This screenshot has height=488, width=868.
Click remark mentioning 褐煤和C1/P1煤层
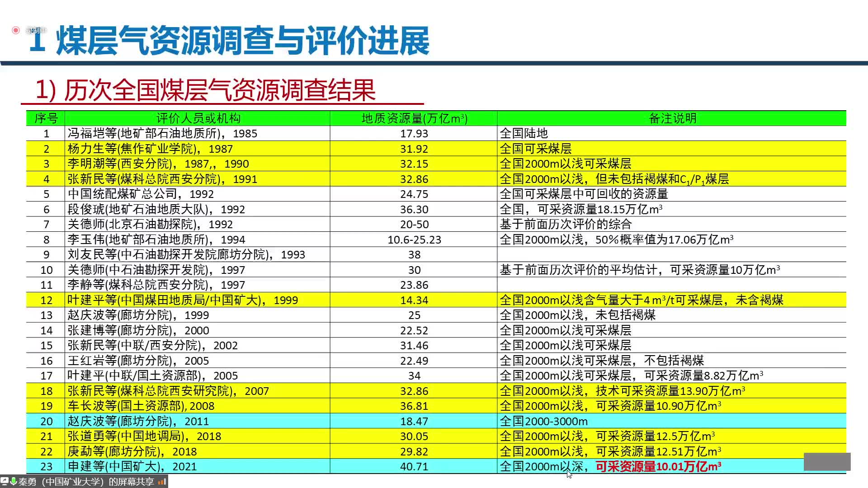click(x=614, y=179)
